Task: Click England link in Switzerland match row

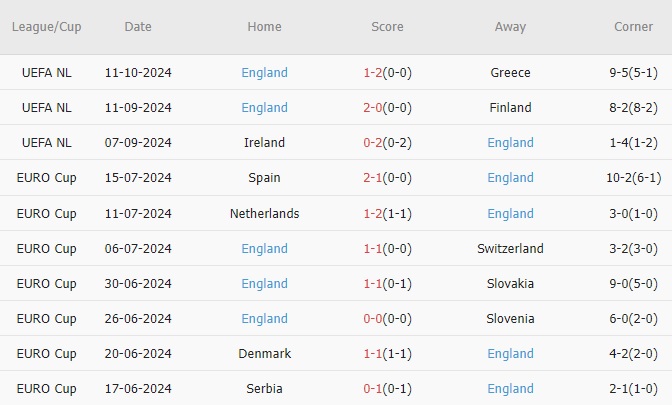Action: pyautogui.click(x=264, y=249)
